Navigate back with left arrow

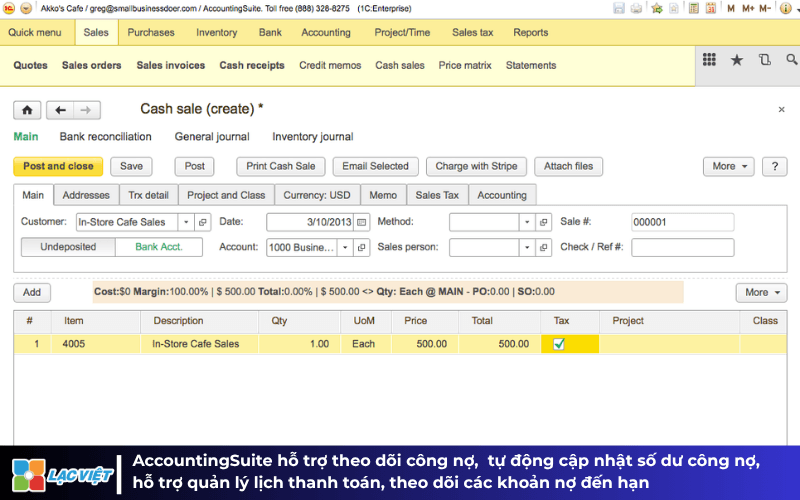pos(60,110)
